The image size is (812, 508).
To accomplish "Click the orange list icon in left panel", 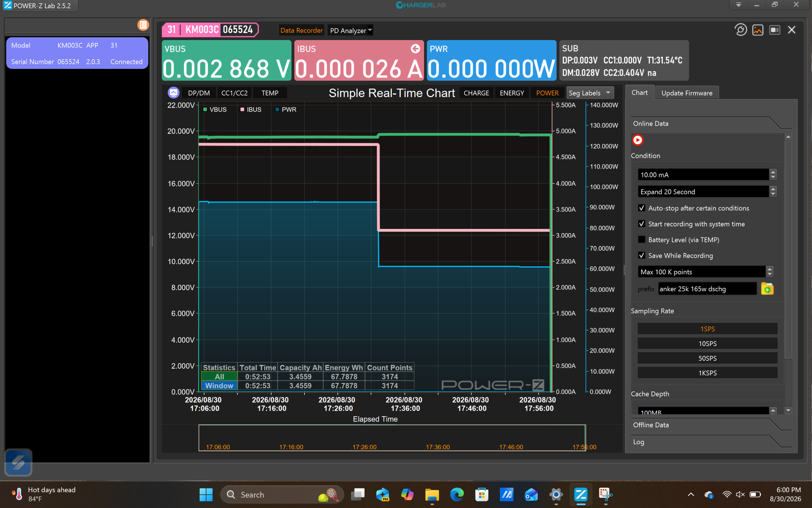I will click(143, 25).
